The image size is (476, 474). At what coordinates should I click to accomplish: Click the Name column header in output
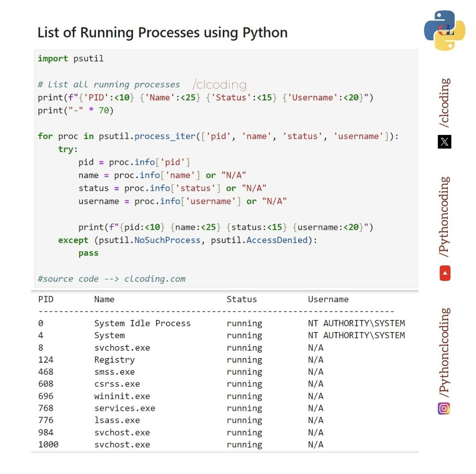(x=104, y=299)
